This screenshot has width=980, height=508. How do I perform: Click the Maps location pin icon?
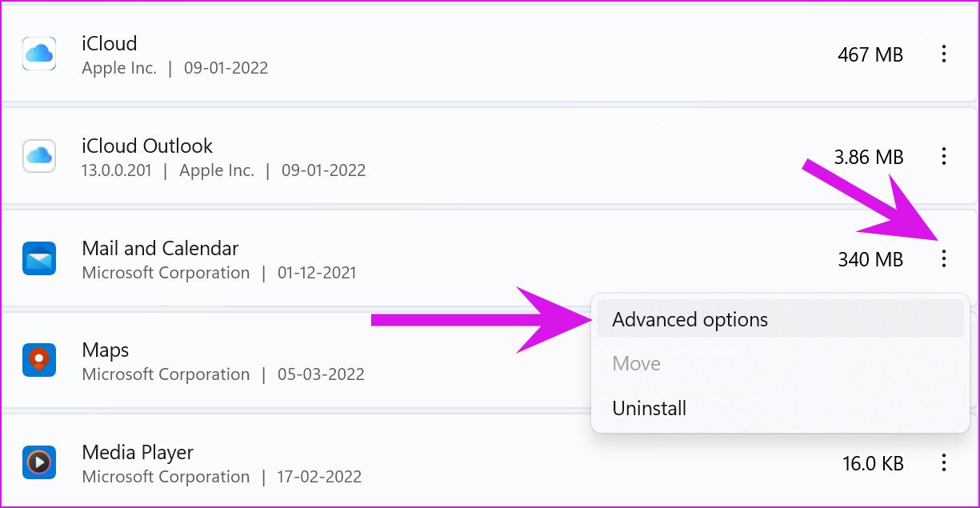tap(38, 360)
